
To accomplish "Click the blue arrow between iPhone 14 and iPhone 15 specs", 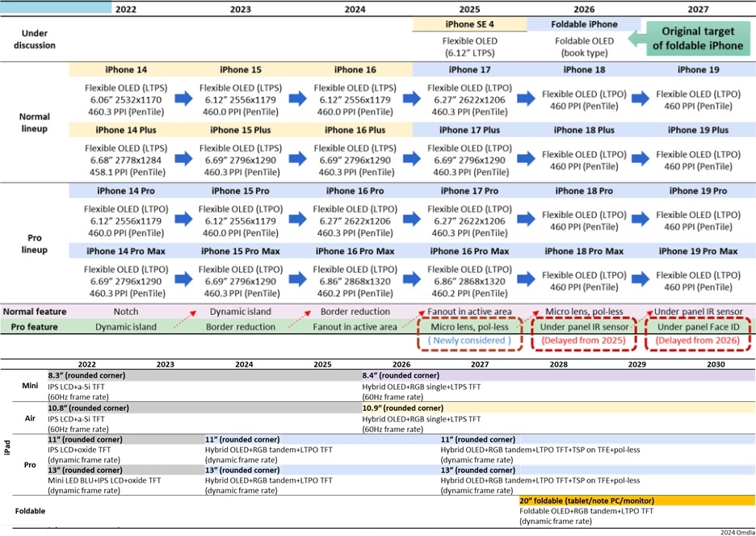I will coord(183,98).
